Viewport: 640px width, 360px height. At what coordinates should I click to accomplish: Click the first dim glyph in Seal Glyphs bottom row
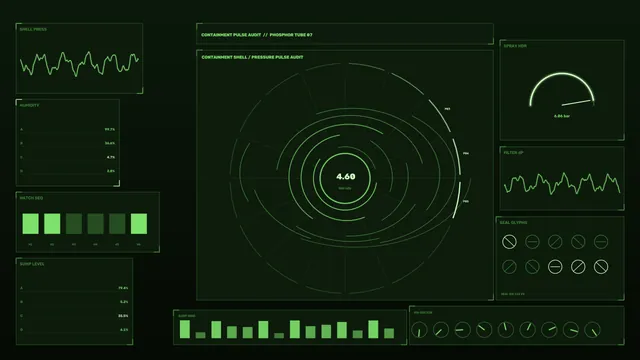tap(509, 267)
